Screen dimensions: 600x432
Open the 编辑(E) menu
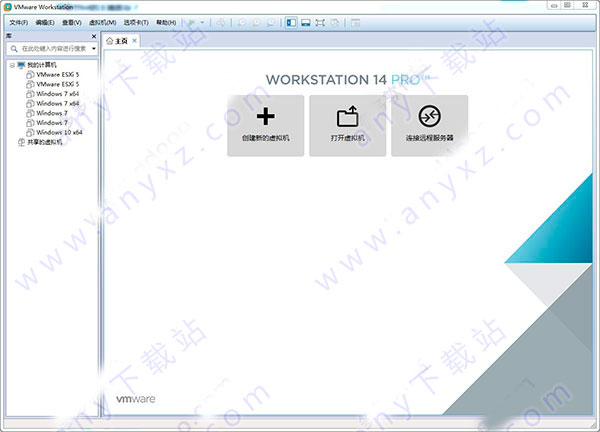45,23
